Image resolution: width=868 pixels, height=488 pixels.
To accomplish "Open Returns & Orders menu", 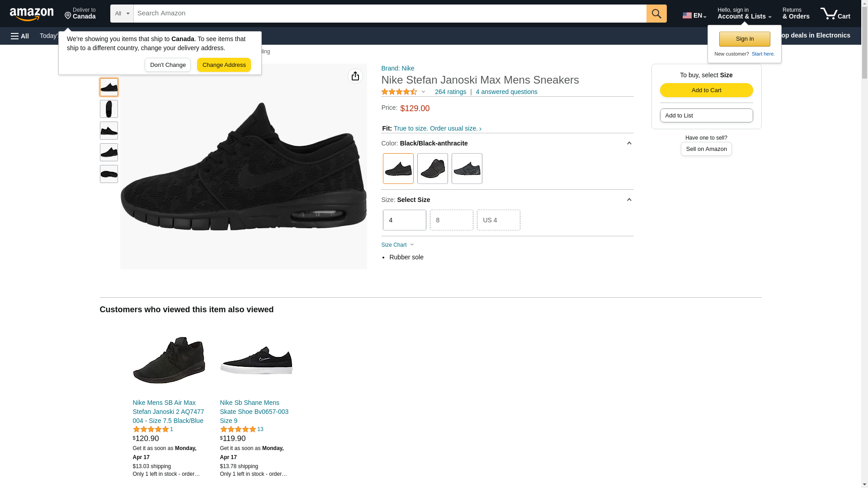I will [796, 14].
